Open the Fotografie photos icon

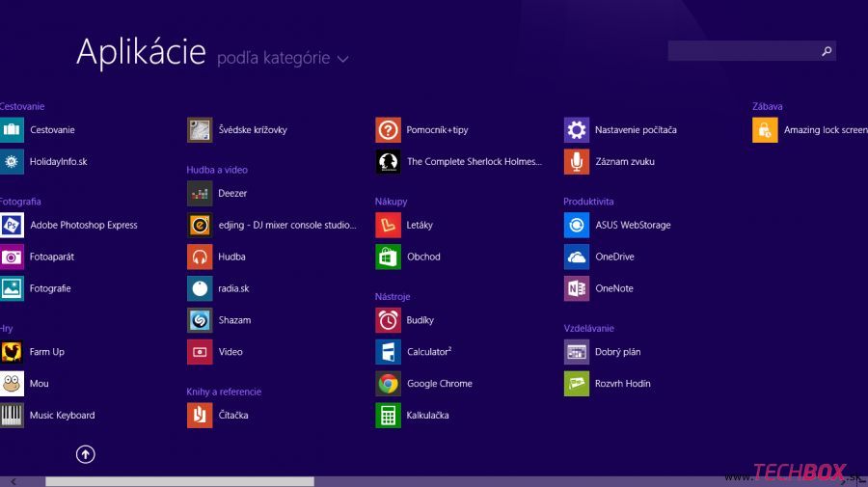[12, 288]
